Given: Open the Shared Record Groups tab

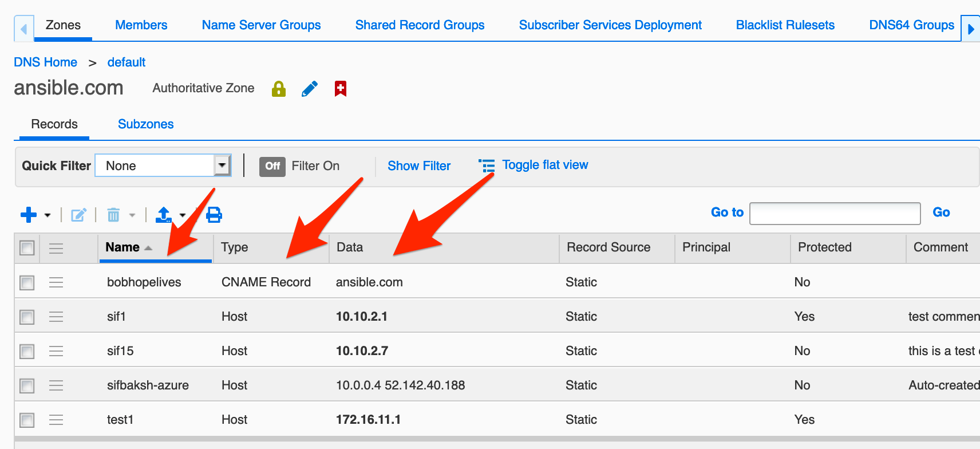Looking at the screenshot, I should coord(420,25).
